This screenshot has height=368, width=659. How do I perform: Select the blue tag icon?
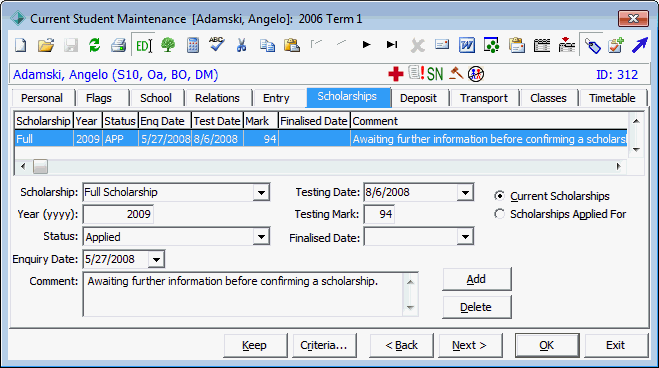592,45
